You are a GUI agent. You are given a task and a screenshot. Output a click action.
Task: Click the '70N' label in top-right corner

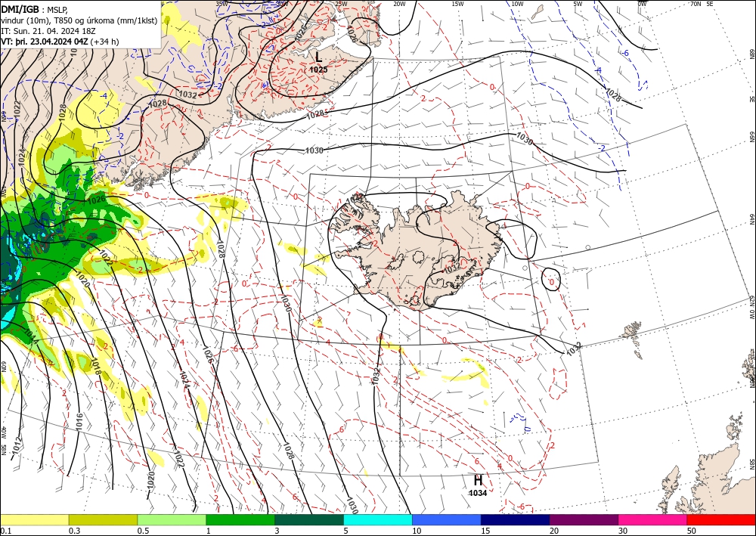click(696, 4)
